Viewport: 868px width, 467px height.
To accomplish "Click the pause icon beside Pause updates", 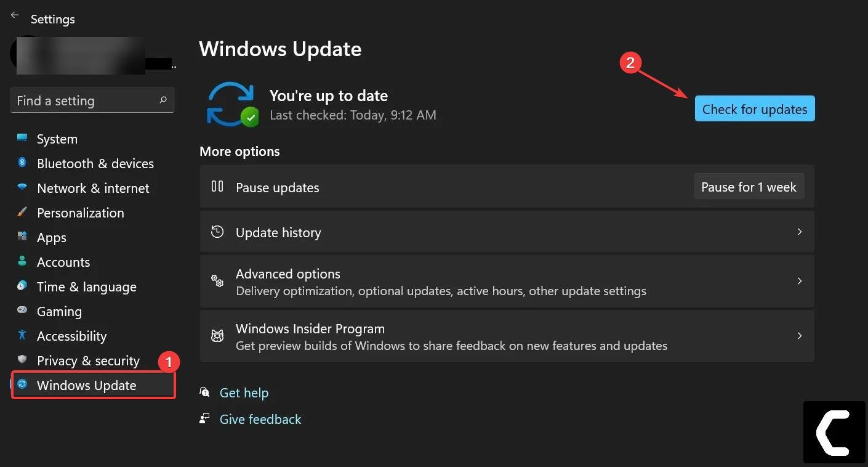I will [217, 186].
